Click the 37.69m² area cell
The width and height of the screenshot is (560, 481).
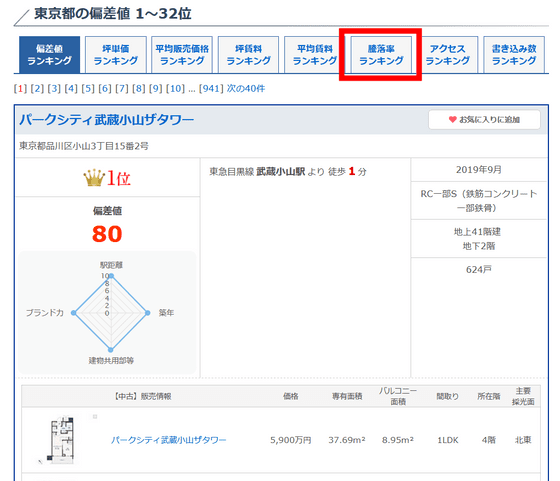click(347, 440)
